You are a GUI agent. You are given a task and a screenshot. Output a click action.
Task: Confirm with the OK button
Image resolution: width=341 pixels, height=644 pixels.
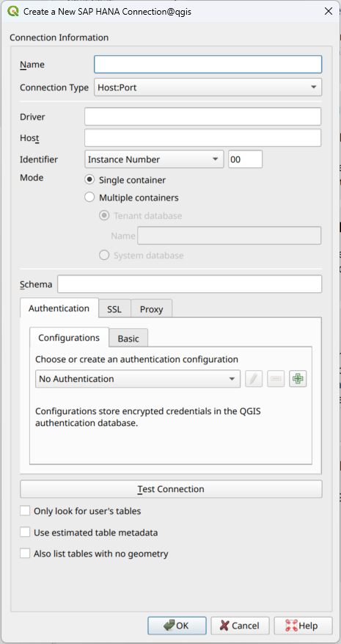(x=177, y=626)
